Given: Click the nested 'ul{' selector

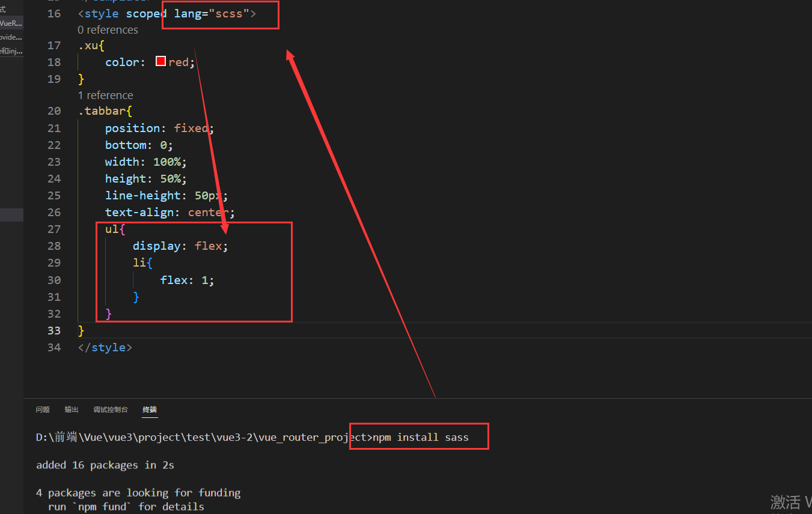Looking at the screenshot, I should tap(115, 229).
